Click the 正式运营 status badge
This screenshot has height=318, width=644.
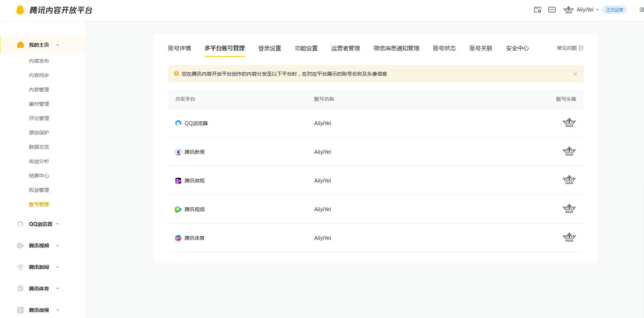[x=614, y=10]
